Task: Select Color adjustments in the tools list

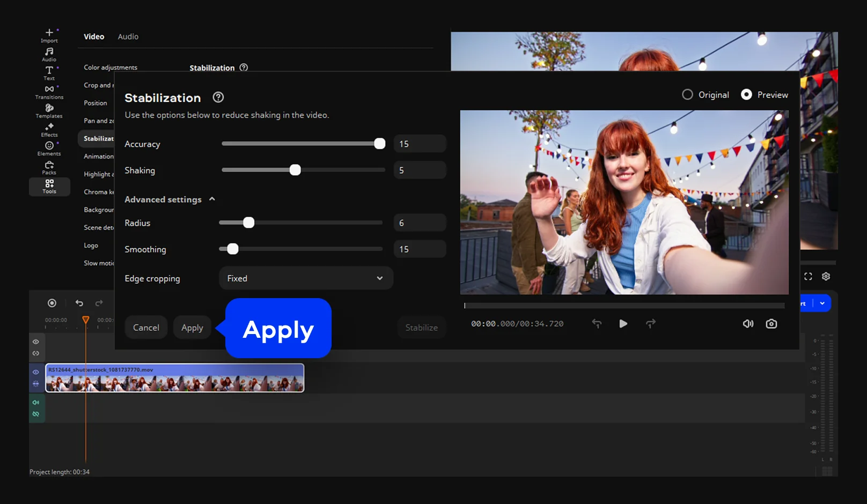Action: pyautogui.click(x=111, y=67)
